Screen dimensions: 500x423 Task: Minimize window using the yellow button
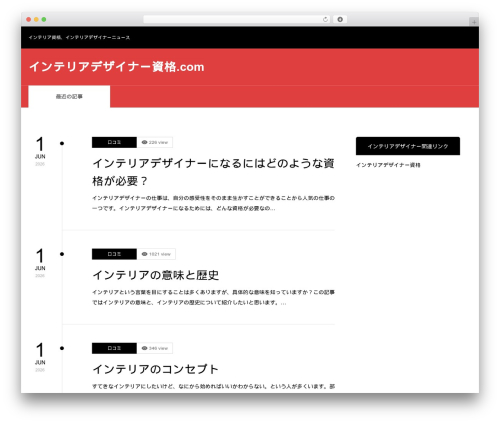[x=36, y=19]
